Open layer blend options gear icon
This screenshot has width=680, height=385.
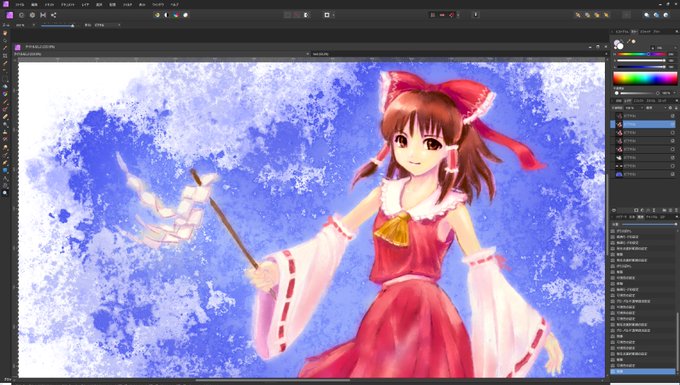(x=670, y=108)
